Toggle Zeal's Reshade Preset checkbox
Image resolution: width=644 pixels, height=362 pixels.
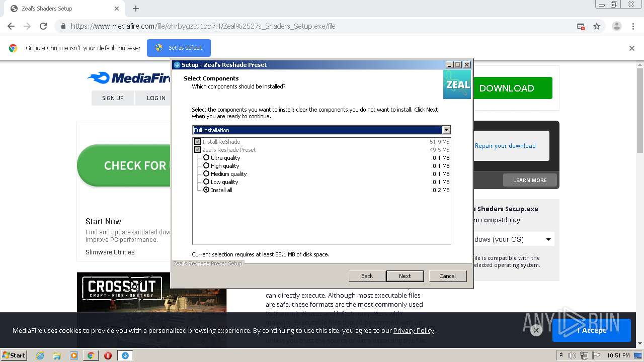(x=197, y=150)
